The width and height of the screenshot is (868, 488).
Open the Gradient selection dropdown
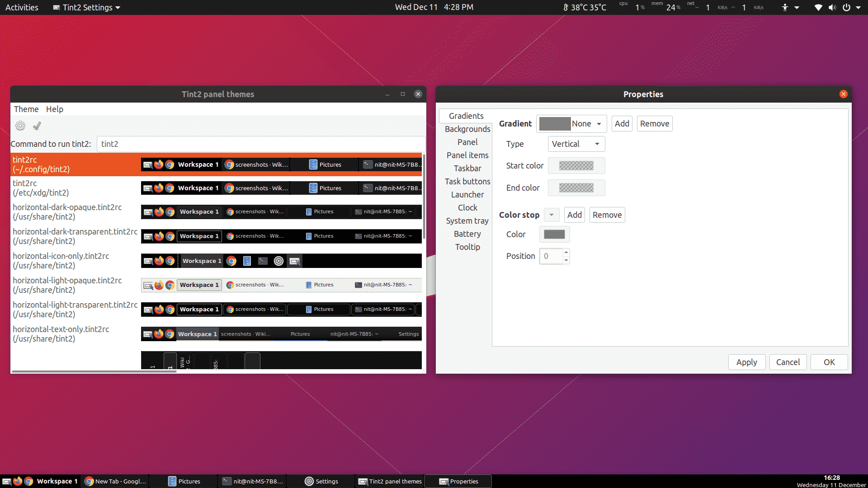click(571, 124)
